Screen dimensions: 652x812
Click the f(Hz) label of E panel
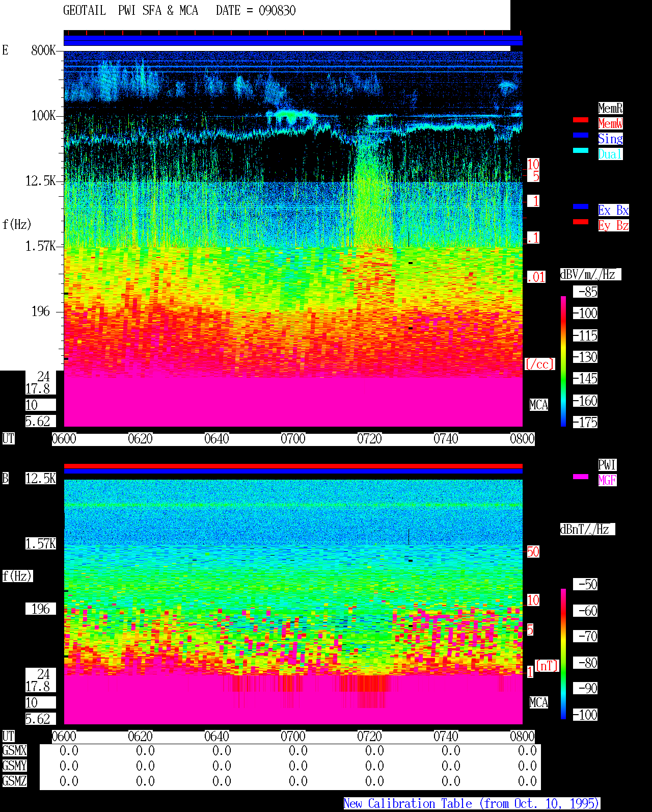pyautogui.click(x=17, y=224)
